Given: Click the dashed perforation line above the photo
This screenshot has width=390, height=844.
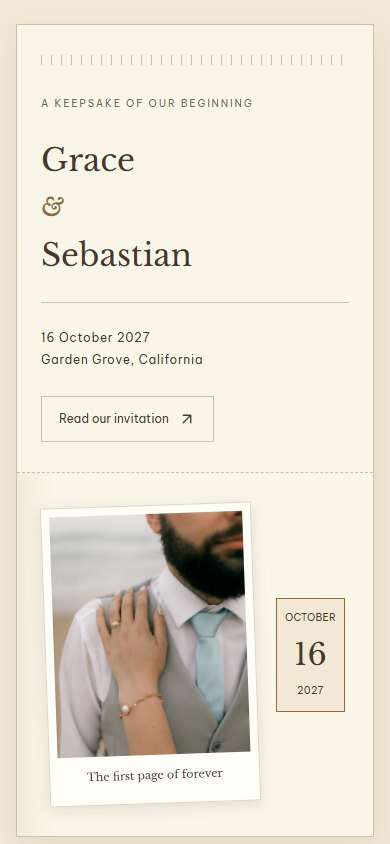Looking at the screenshot, I should pyautogui.click(x=195, y=473).
